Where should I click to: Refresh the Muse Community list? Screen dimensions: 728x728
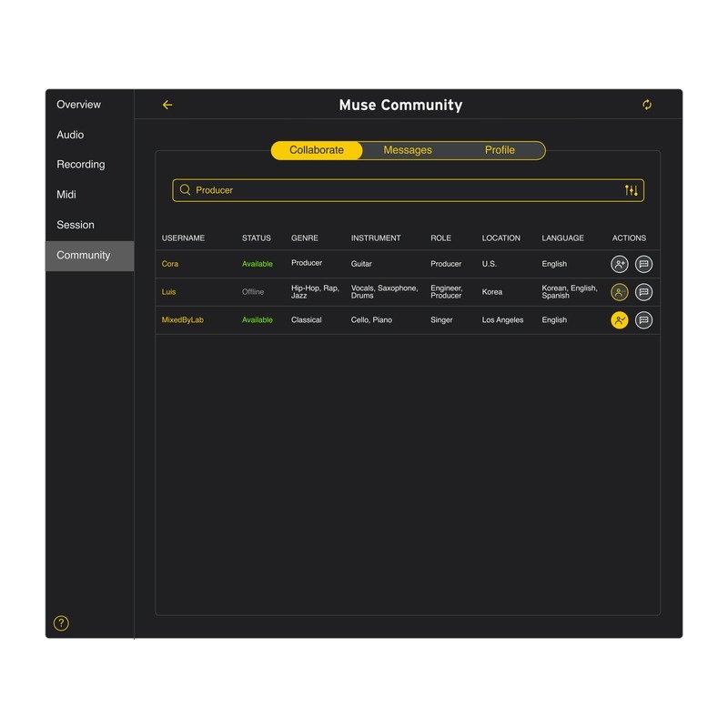coord(647,105)
